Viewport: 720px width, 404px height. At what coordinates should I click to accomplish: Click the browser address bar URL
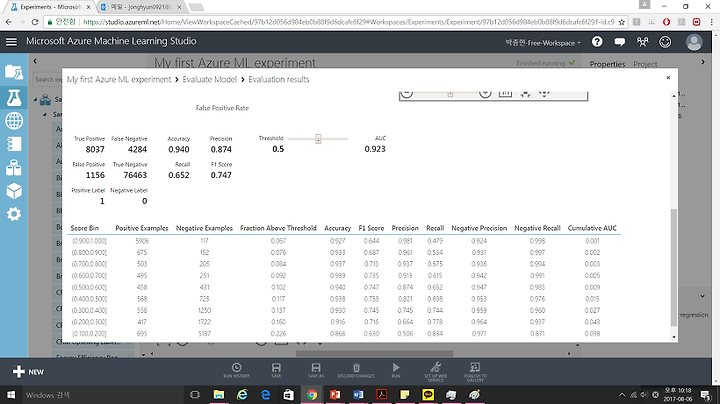pyautogui.click(x=349, y=22)
